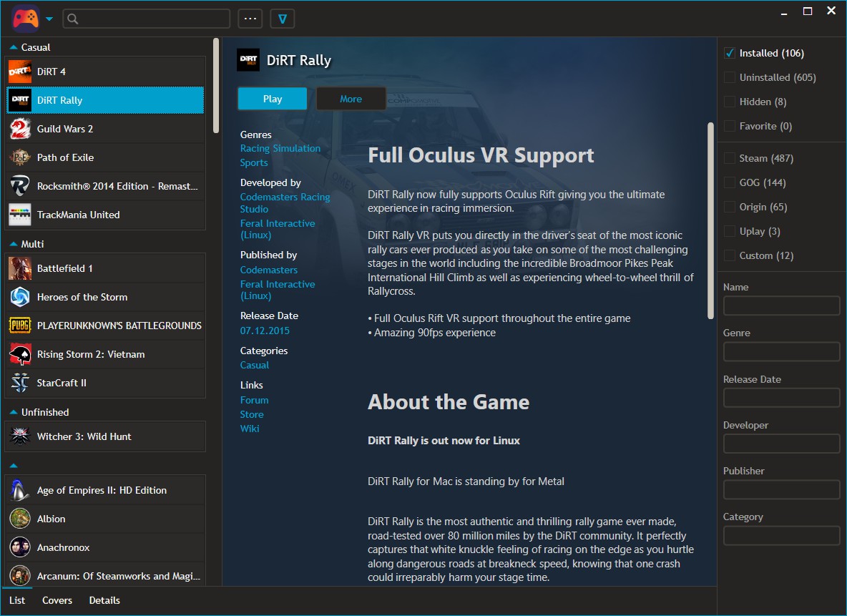847x616 pixels.
Task: Click the description scrollbar
Action: tap(710, 220)
